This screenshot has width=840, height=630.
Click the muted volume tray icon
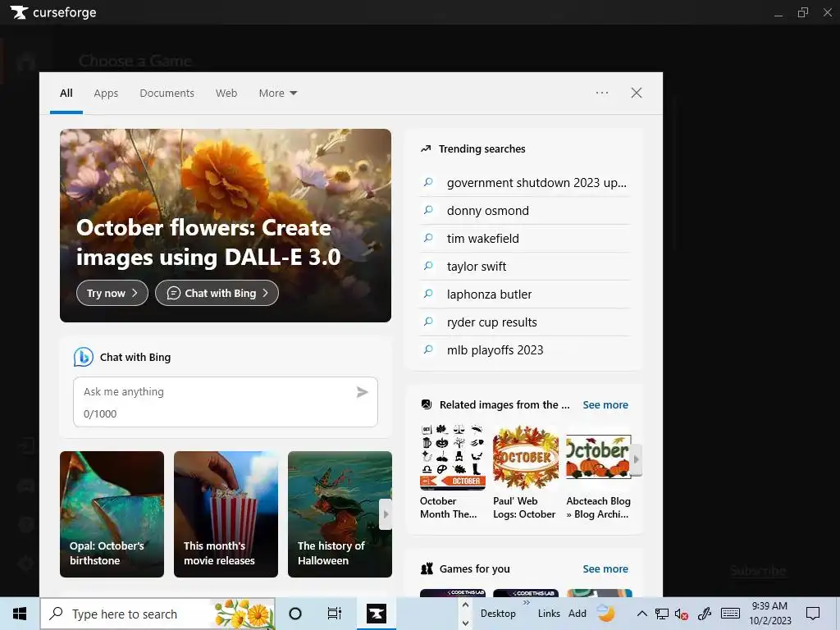click(x=682, y=614)
